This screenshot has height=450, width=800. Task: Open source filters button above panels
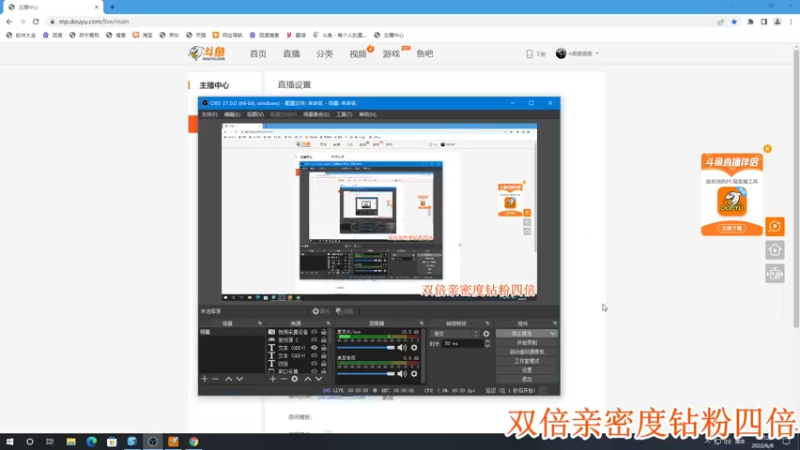click(344, 311)
